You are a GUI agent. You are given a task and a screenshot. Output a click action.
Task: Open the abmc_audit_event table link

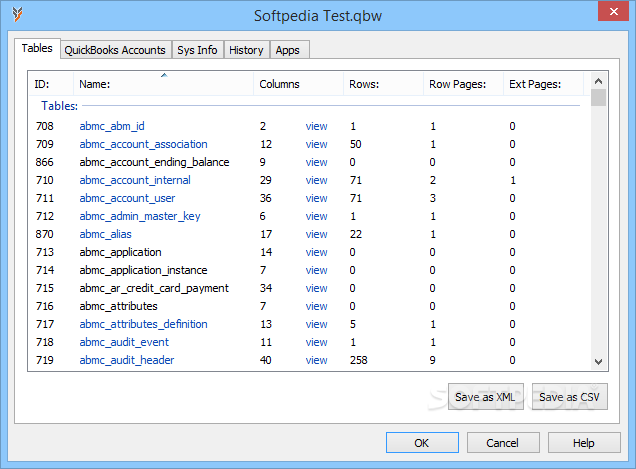coord(124,342)
